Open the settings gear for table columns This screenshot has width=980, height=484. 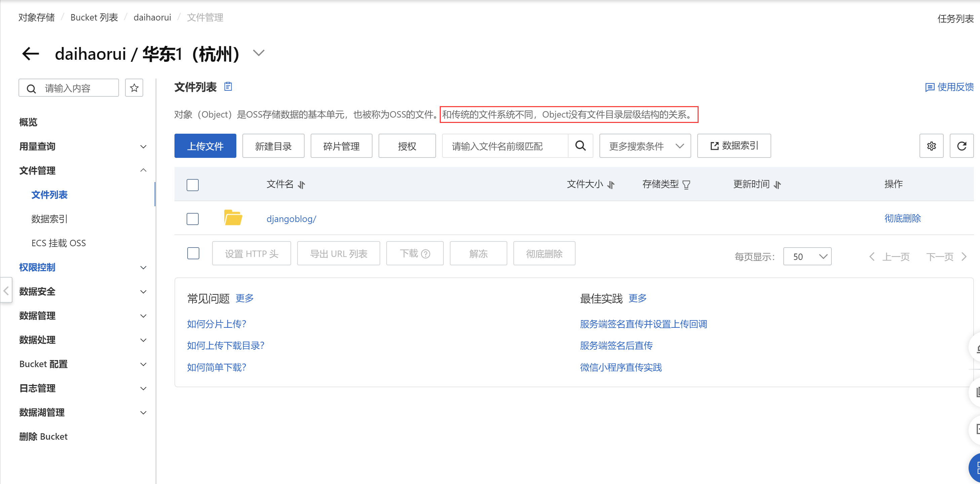pos(931,146)
